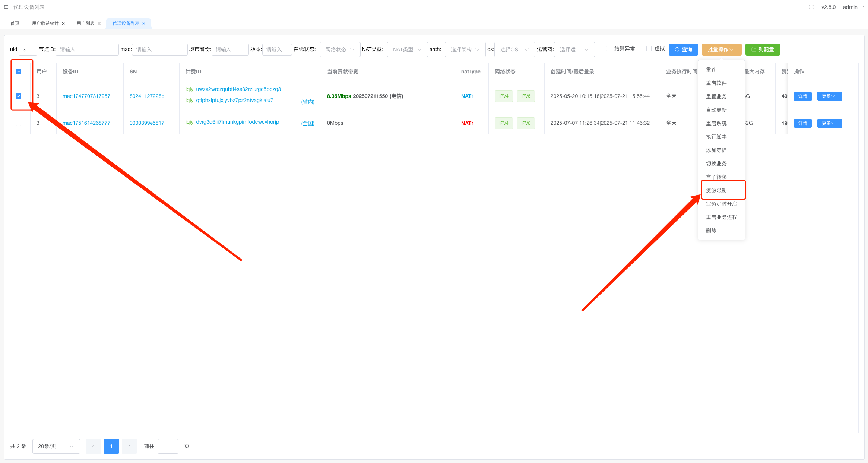The width and height of the screenshot is (868, 463).
Task: Open device link mac1751614268777
Action: (86, 123)
